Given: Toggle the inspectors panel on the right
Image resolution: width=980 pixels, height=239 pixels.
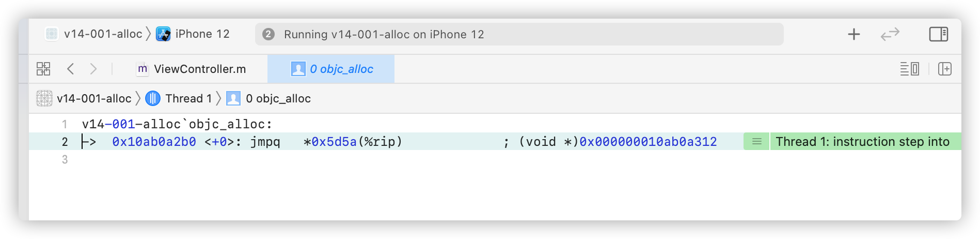Looking at the screenshot, I should [938, 34].
